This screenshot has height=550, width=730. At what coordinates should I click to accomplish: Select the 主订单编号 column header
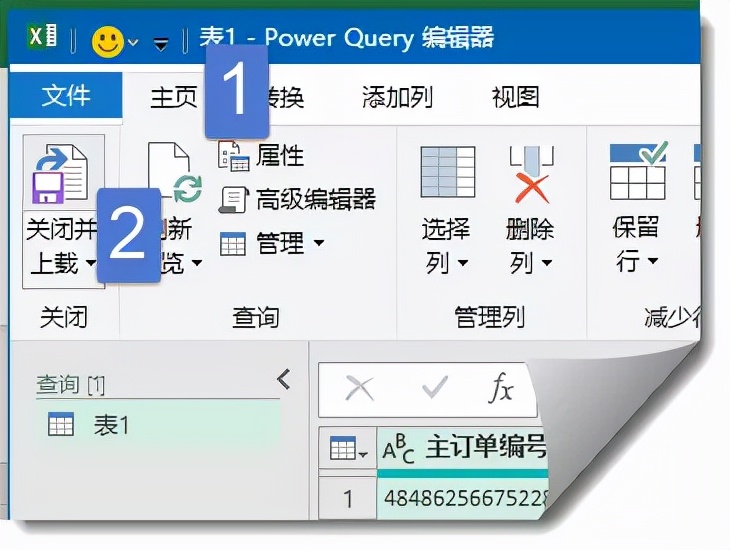click(x=462, y=448)
